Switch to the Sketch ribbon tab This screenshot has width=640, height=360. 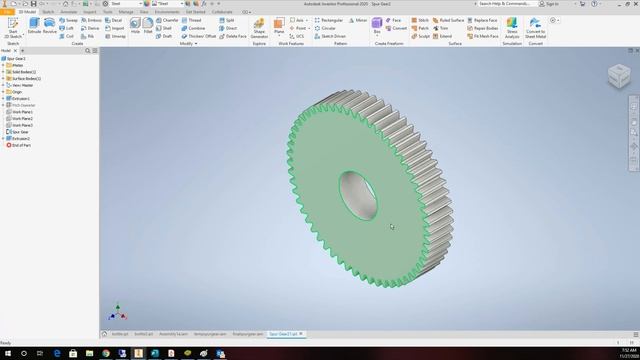click(x=48, y=12)
